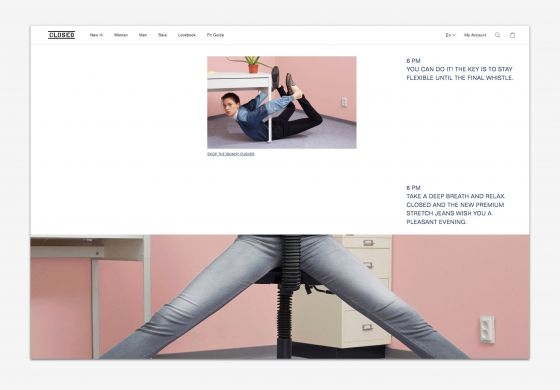Go to My Account
Screen dimensions: 560x390
coord(475,35)
